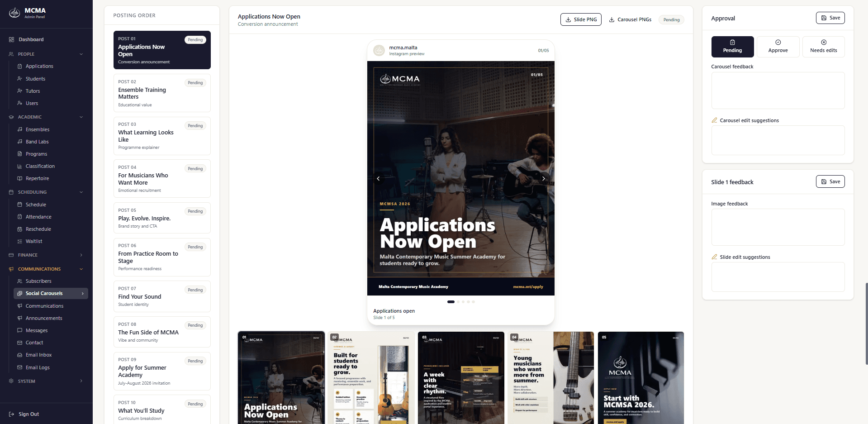This screenshot has width=868, height=424.
Task: Click the previous slide arrow on the preview
Action: coord(378,178)
